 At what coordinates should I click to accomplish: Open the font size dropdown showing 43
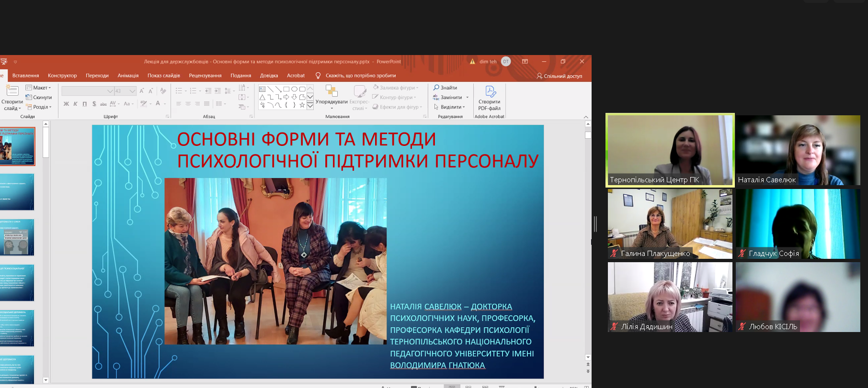(x=132, y=91)
